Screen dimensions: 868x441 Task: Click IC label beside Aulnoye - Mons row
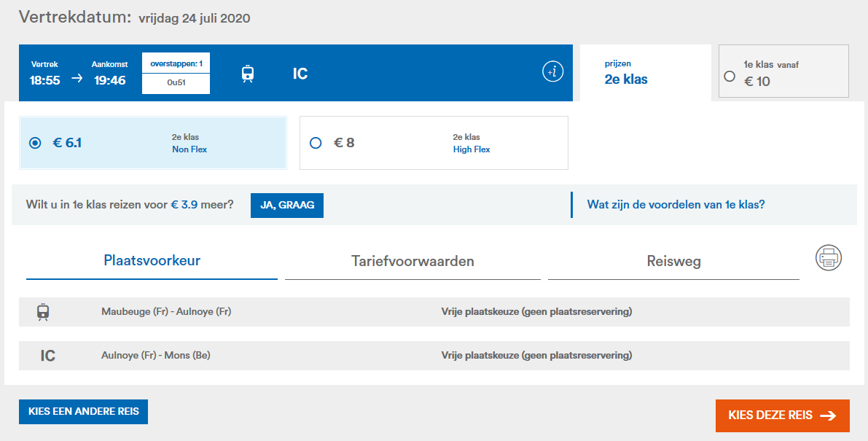coord(47,355)
